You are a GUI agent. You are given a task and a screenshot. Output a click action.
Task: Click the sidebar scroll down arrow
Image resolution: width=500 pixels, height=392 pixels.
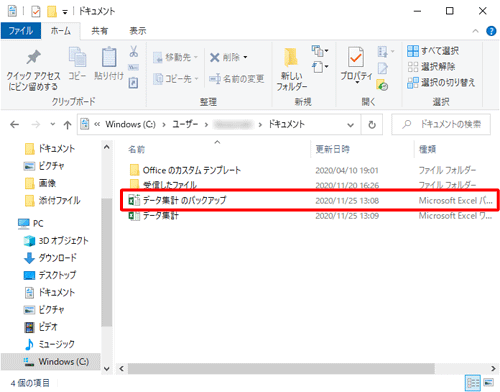(107, 369)
